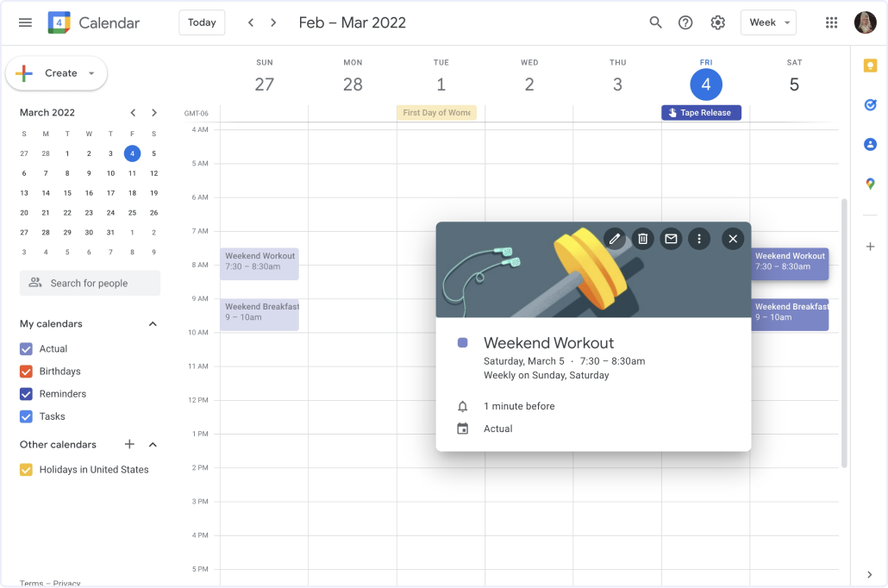Delete the Weekend Workout event
The height and width of the screenshot is (588, 888).
[643, 239]
